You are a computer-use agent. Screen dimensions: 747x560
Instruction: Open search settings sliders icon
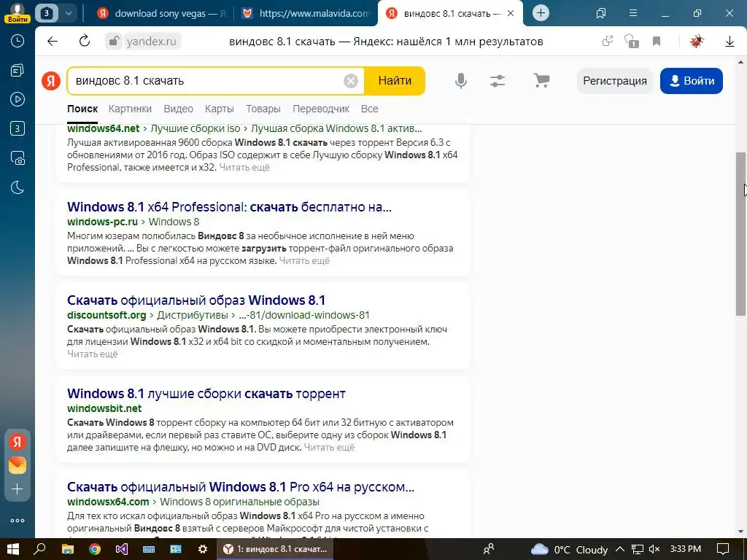(498, 80)
